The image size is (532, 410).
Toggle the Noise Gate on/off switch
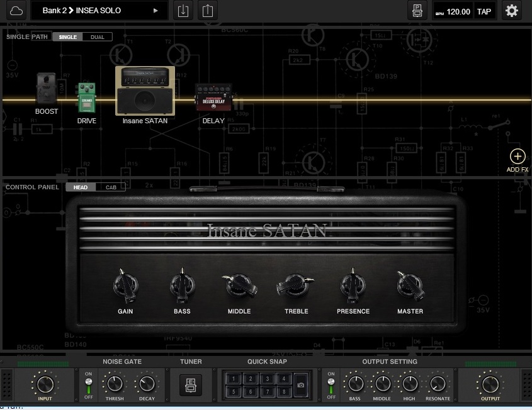click(x=89, y=385)
